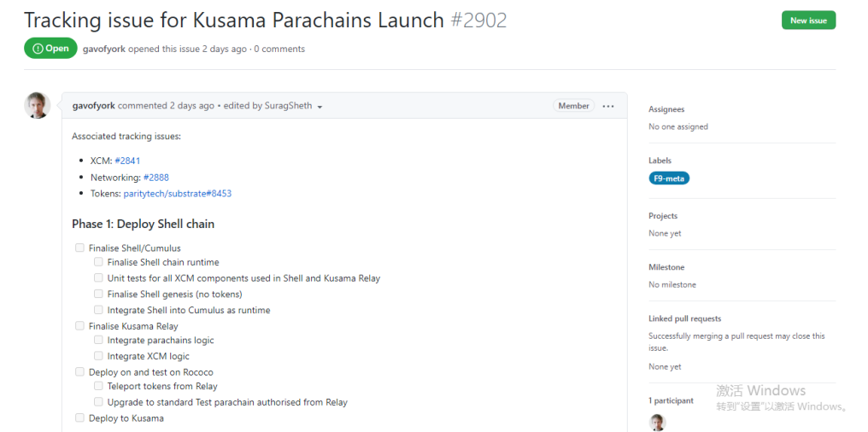Toggle the Integrate parachains logic checkbox
868x432 pixels.
[98, 341]
